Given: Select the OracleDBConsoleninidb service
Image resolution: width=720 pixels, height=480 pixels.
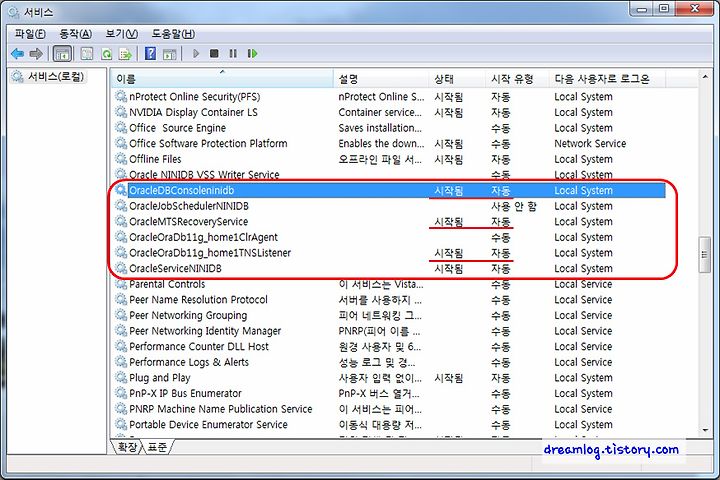Looking at the screenshot, I should click(389, 191).
